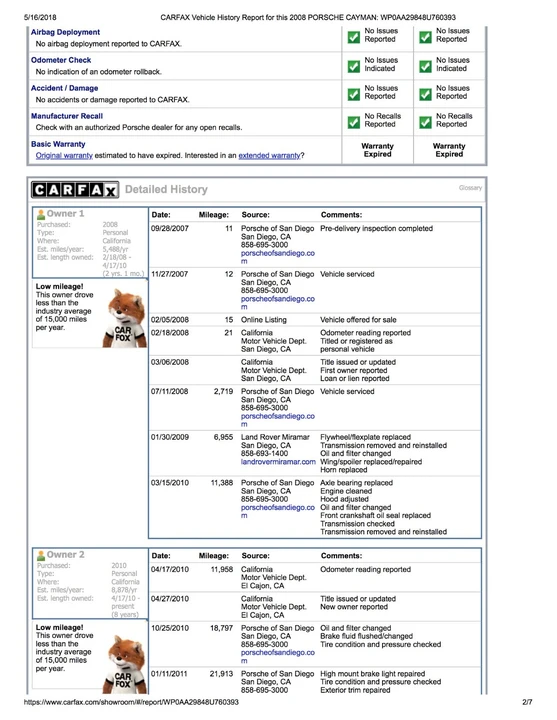Click the 2,719 mileage value

(224, 392)
